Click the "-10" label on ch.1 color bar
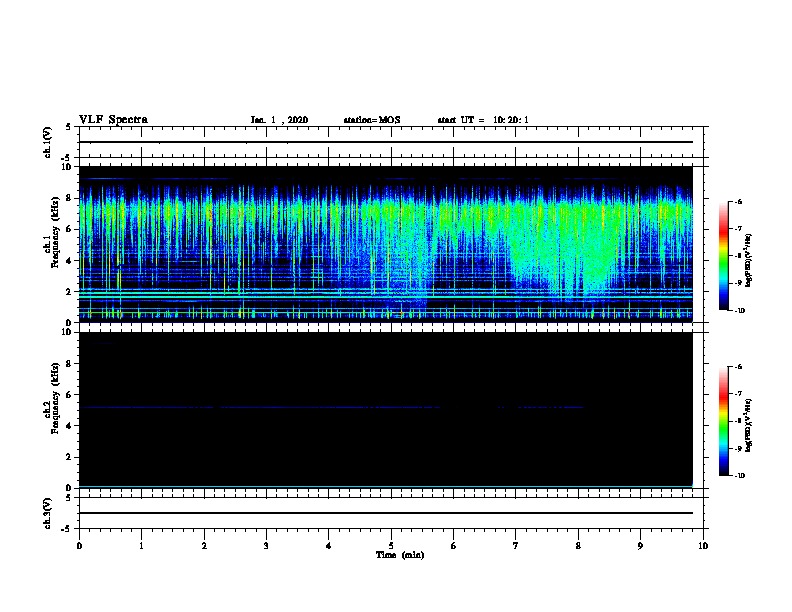The width and height of the screenshot is (792, 612). tap(739, 311)
